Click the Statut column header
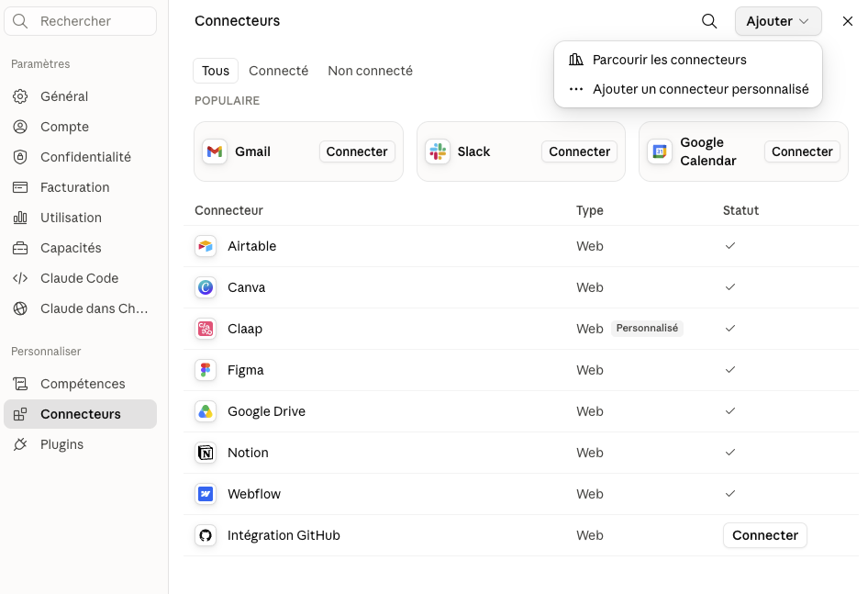 pos(740,210)
